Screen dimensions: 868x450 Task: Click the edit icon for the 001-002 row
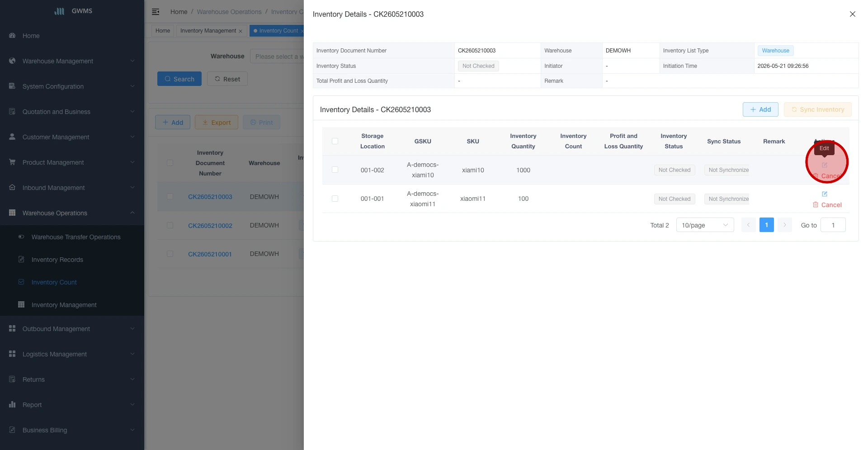[825, 165]
